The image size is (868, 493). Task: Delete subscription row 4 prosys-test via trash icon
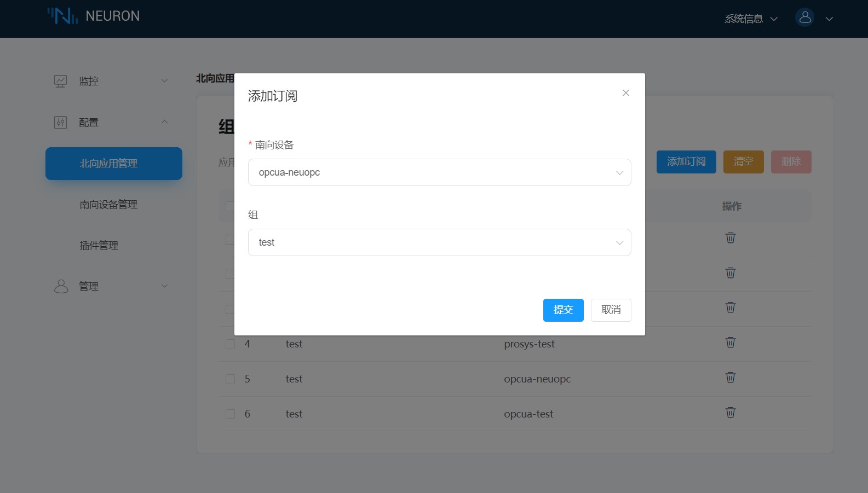pyautogui.click(x=730, y=343)
